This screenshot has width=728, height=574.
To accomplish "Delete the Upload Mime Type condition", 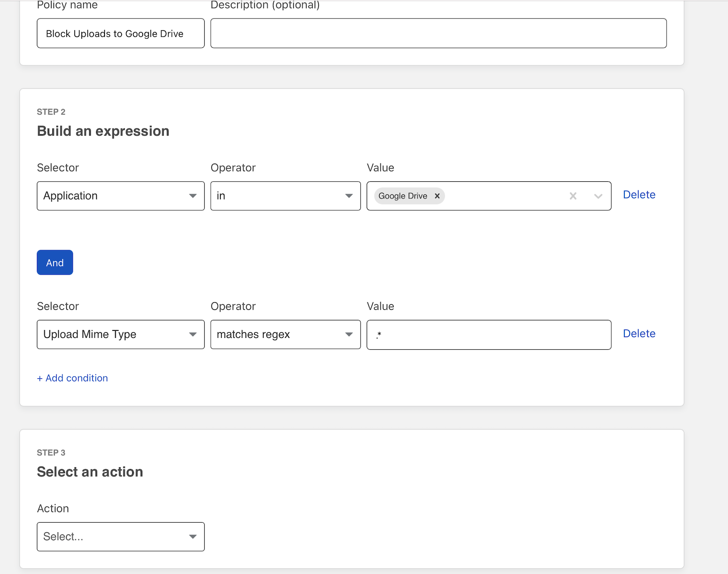I will (x=639, y=334).
